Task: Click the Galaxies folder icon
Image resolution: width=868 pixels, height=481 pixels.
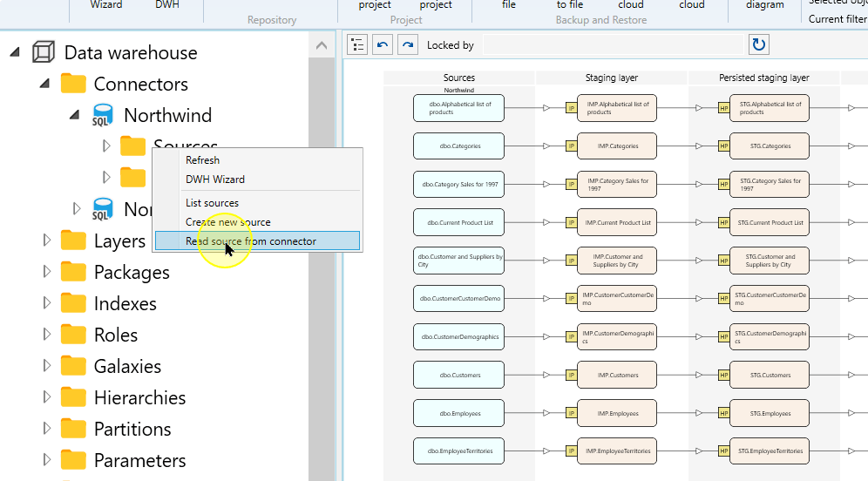Action: [x=73, y=366]
